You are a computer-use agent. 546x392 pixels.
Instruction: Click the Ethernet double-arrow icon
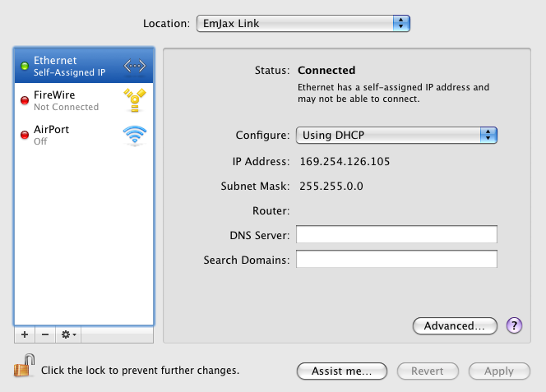(x=135, y=66)
